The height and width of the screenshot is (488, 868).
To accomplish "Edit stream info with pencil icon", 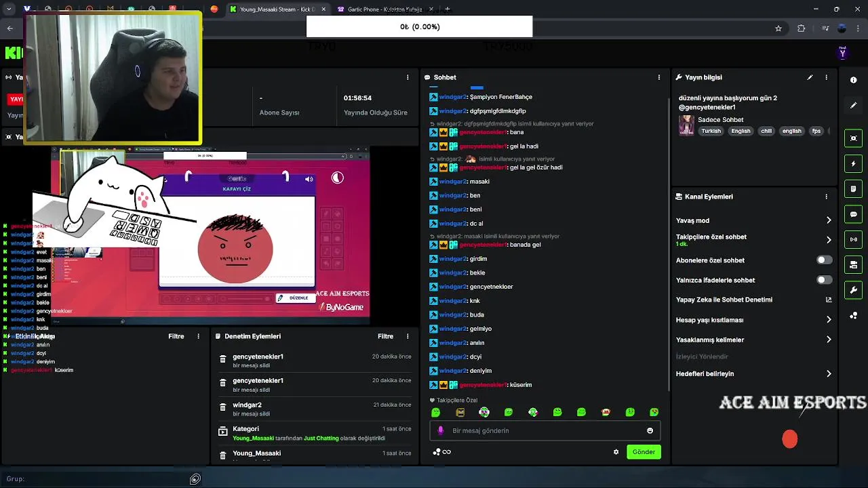I will tap(810, 77).
